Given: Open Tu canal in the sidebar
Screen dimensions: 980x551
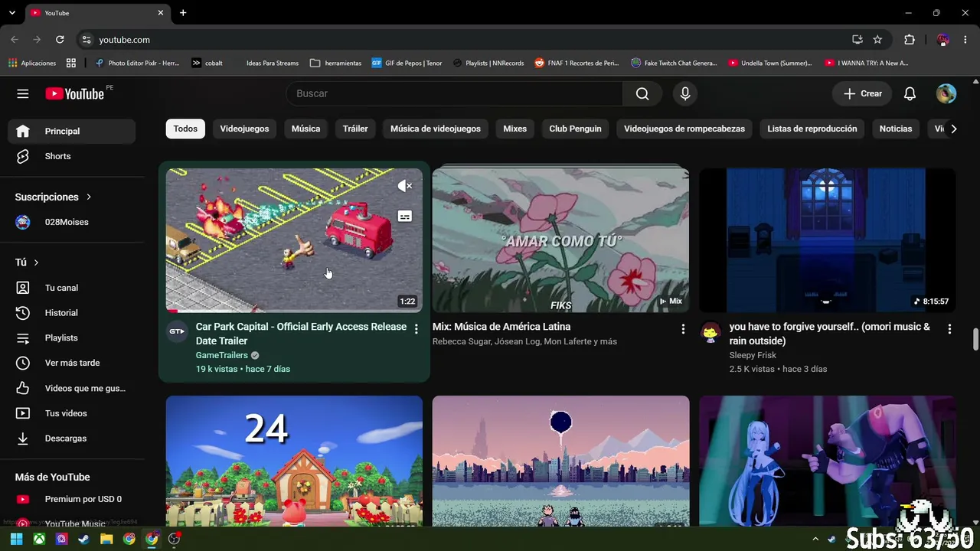Looking at the screenshot, I should click(x=72, y=288).
